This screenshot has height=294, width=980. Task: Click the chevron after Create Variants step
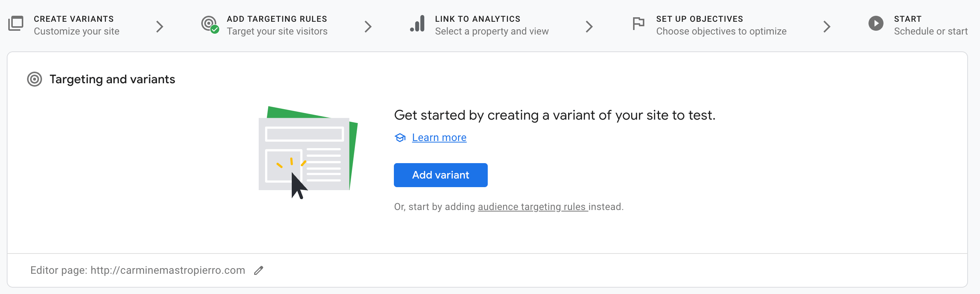(160, 27)
